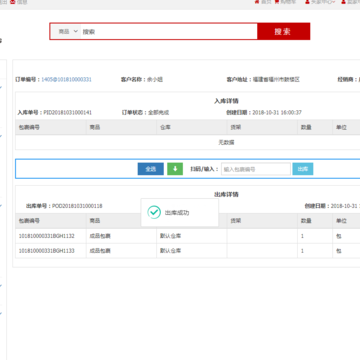This screenshot has width=360, height=360.
Task: Select package row 101810000331BGH1132
Action: tap(47, 236)
